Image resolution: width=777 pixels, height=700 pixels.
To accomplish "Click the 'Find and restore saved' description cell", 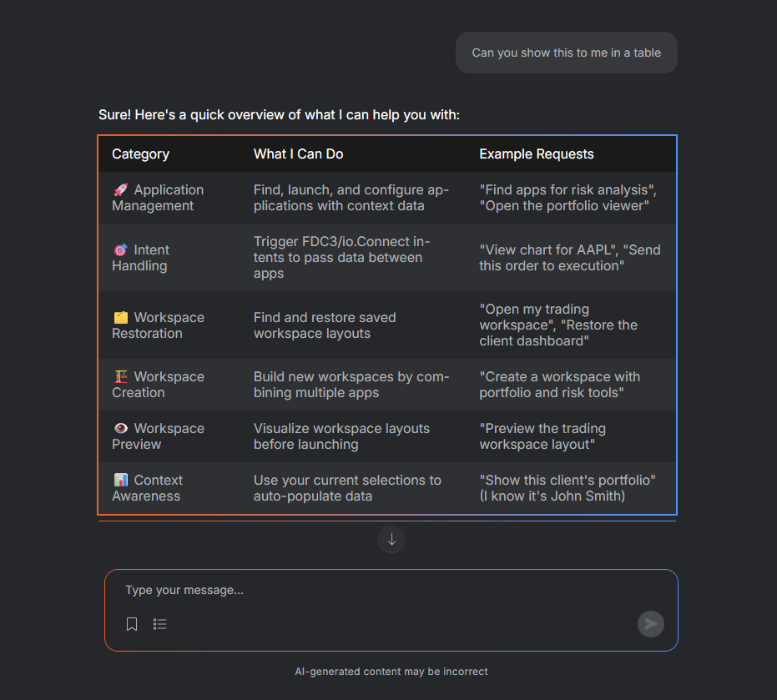I will [325, 325].
